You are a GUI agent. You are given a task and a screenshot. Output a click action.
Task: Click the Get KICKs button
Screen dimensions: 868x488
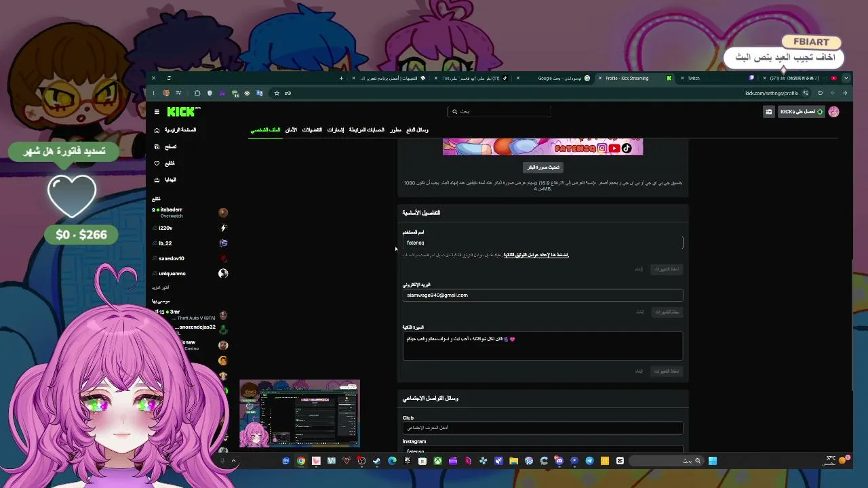802,112
